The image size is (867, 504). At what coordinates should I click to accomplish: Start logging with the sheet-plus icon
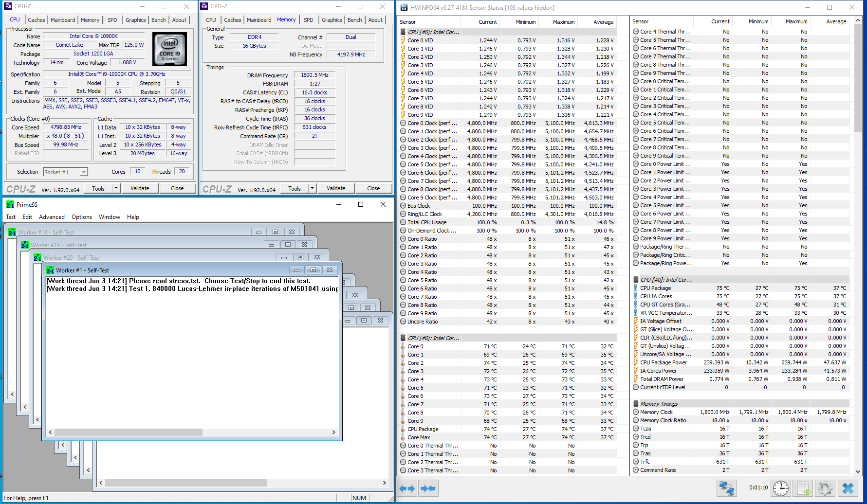[803, 488]
